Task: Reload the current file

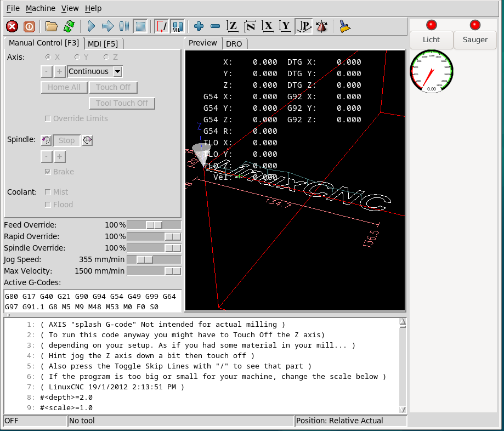Action: coord(69,26)
